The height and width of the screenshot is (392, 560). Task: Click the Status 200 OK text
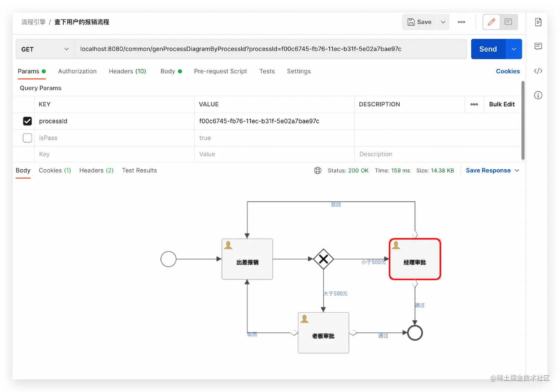click(x=348, y=170)
